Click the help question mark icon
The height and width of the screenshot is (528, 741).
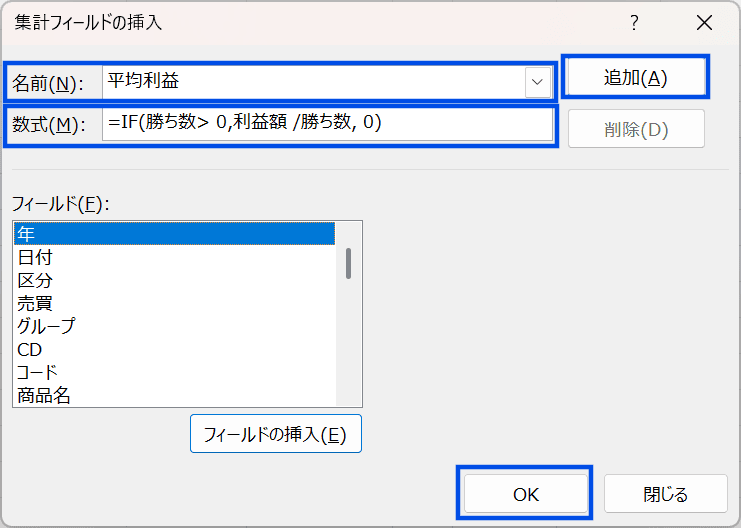pos(634,22)
